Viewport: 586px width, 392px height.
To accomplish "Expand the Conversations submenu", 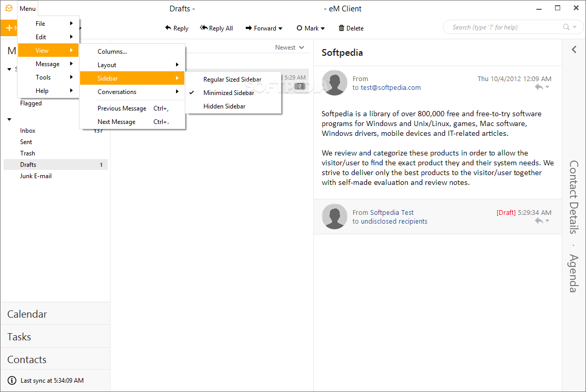I will pyautogui.click(x=132, y=92).
